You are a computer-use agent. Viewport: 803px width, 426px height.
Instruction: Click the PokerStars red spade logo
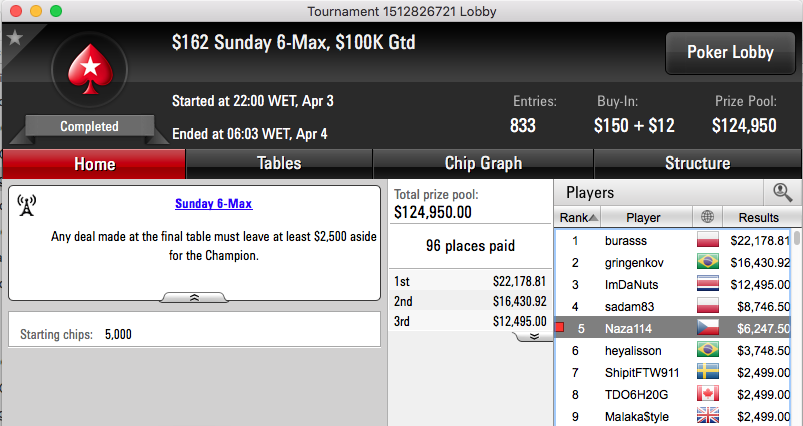click(x=91, y=69)
